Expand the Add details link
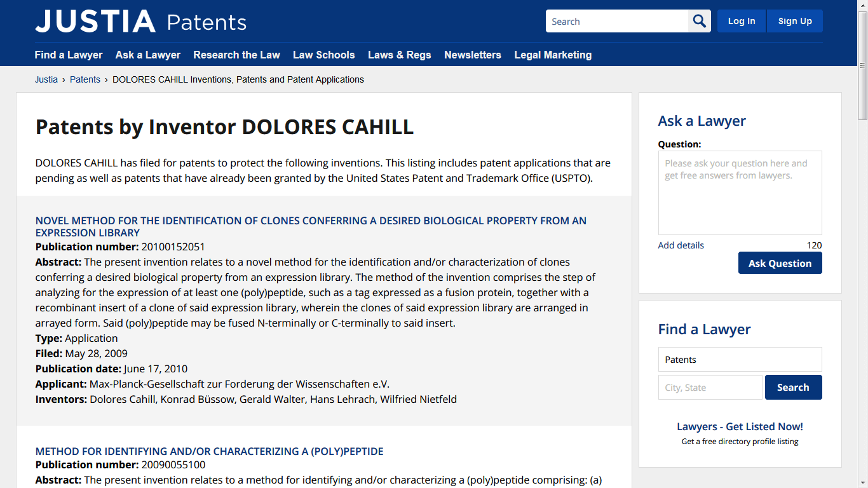 [681, 245]
